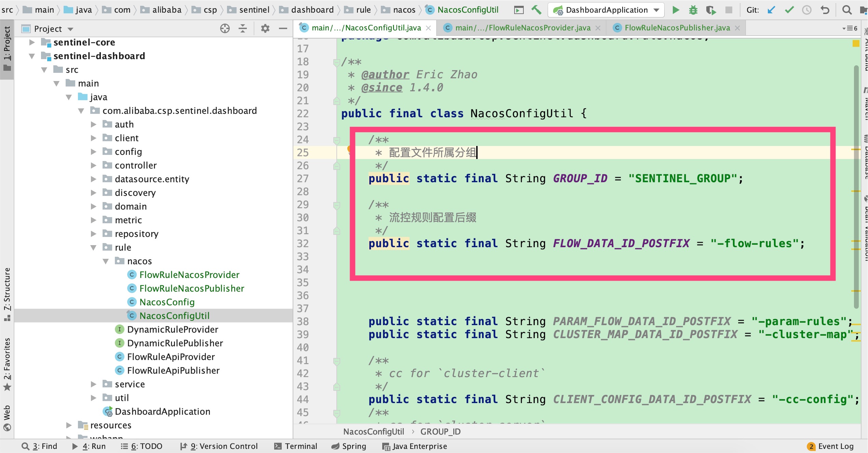The height and width of the screenshot is (453, 868).
Task: Open Search Everywhere magnifier icon
Action: (847, 10)
